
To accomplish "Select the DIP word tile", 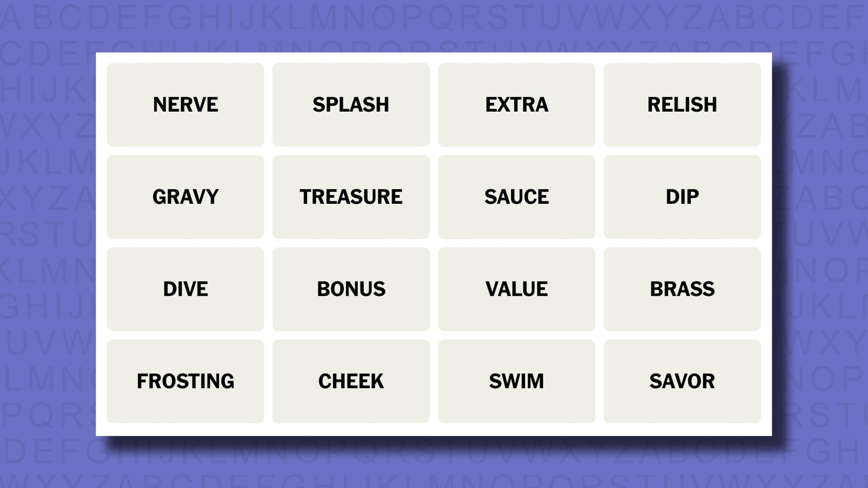I will click(x=682, y=197).
